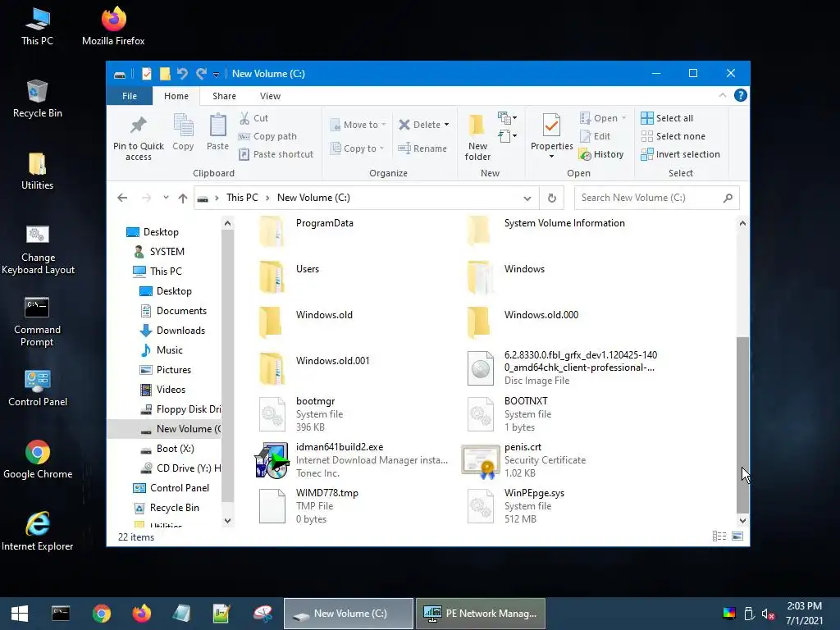
Task: Go up one folder level
Action: pos(183,199)
